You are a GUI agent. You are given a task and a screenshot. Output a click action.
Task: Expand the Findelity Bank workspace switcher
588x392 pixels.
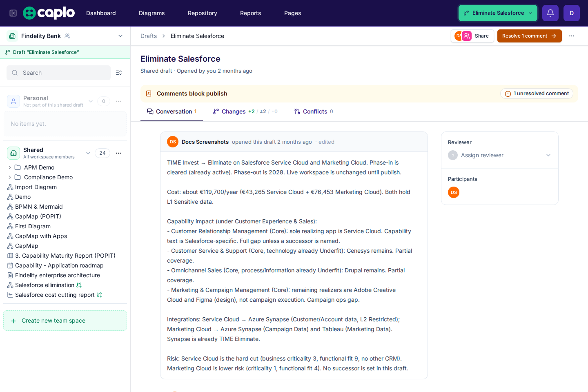[120, 36]
